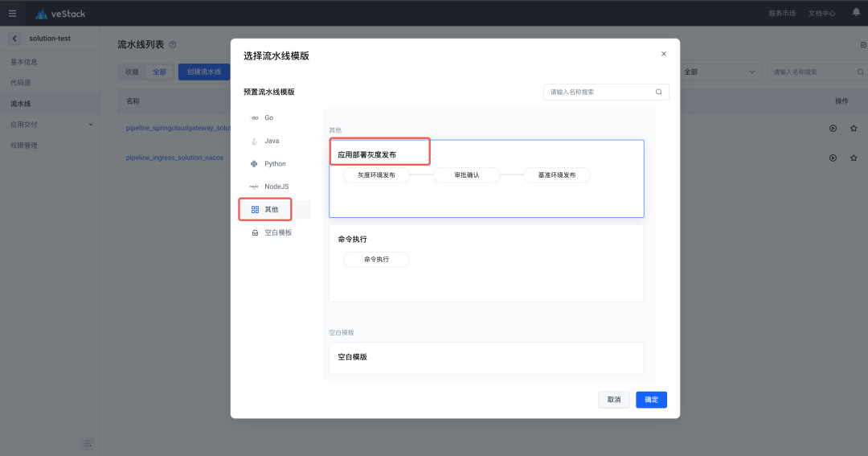Click the solution-test project name
Image resolution: width=868 pixels, height=456 pixels.
coord(50,39)
